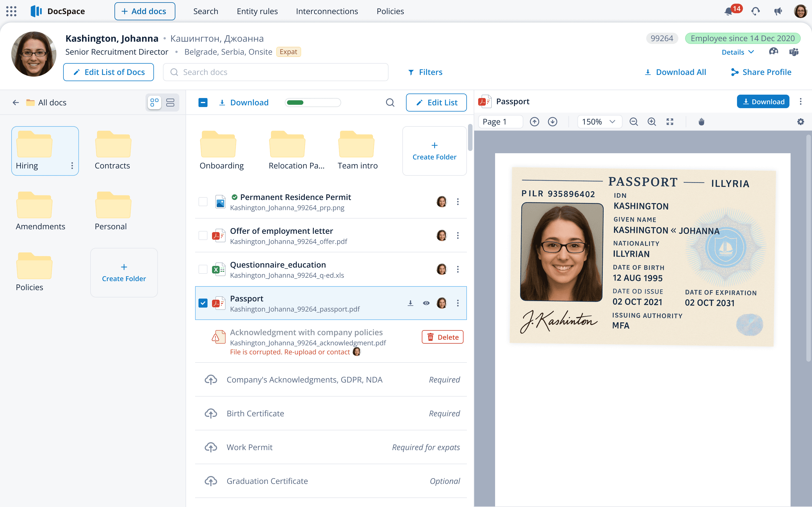The height and width of the screenshot is (507, 812).
Task: Open the Interconnections menu
Action: tap(327, 11)
